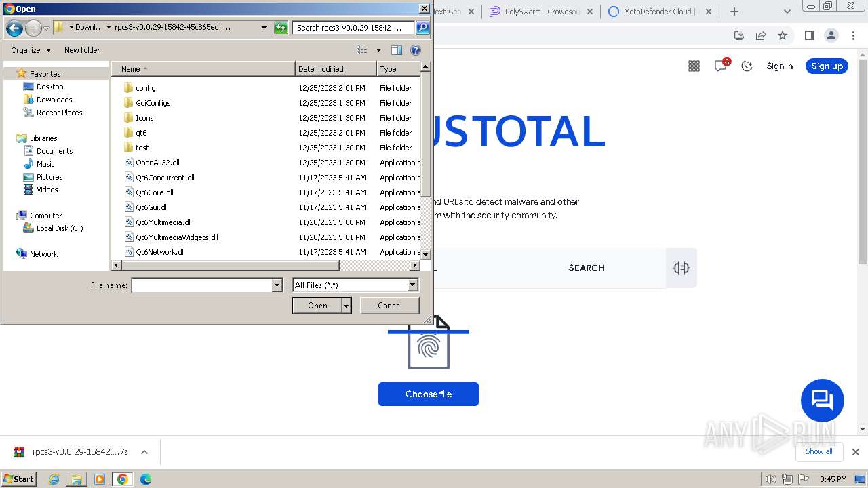868x488 pixels.
Task: Toggle the Chrome side panel icon
Action: pos(809,35)
